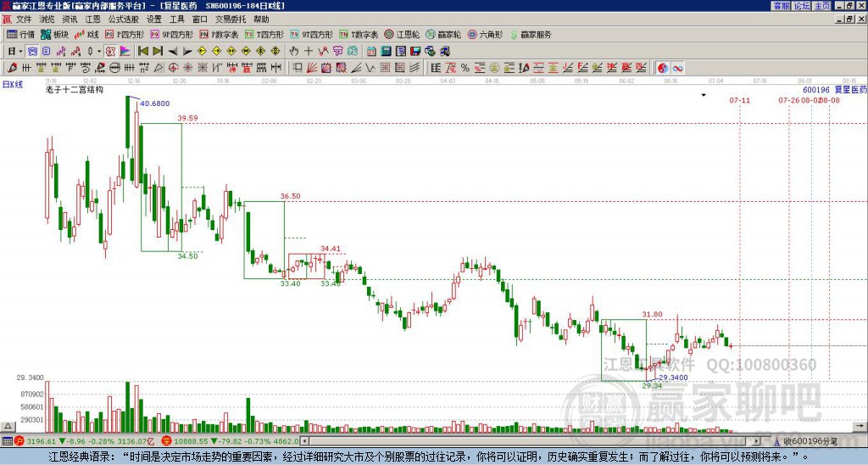
Task: Select the red pen drawing tool
Action: pos(12,68)
